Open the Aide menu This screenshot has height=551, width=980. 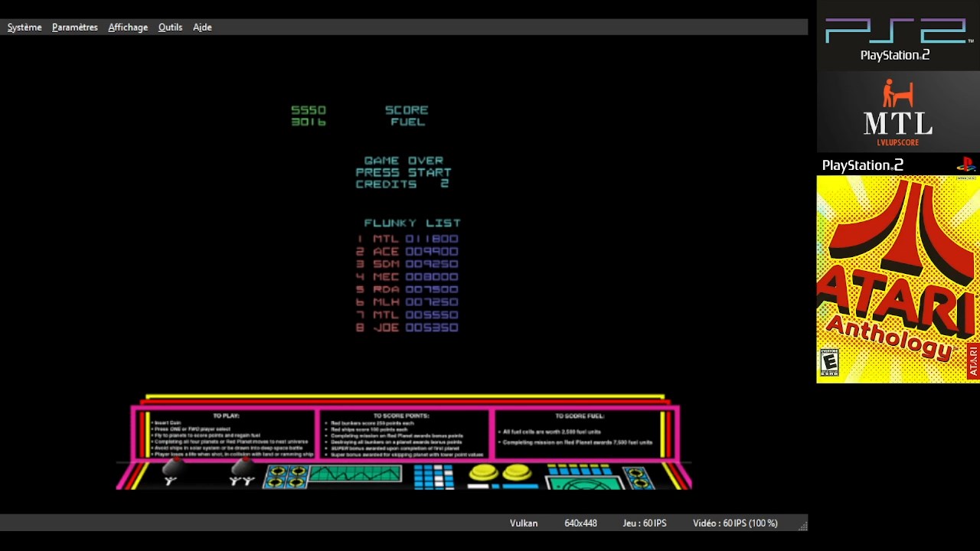202,28
